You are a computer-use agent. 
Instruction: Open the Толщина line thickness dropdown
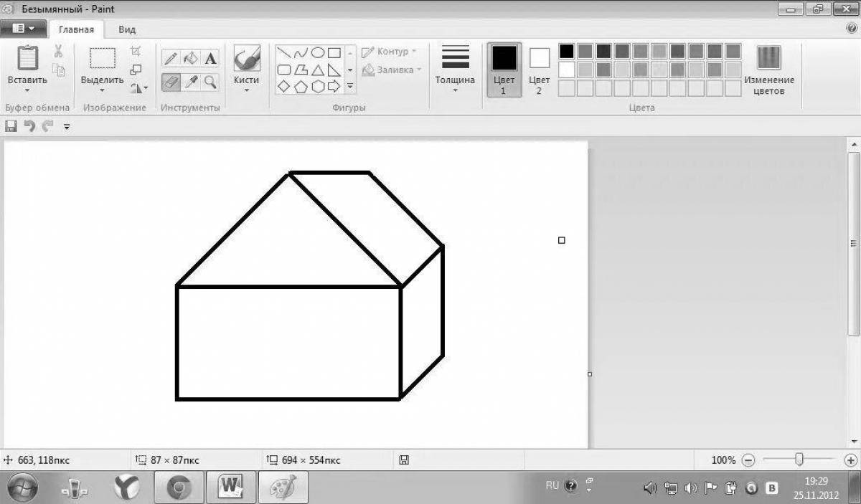click(x=455, y=69)
